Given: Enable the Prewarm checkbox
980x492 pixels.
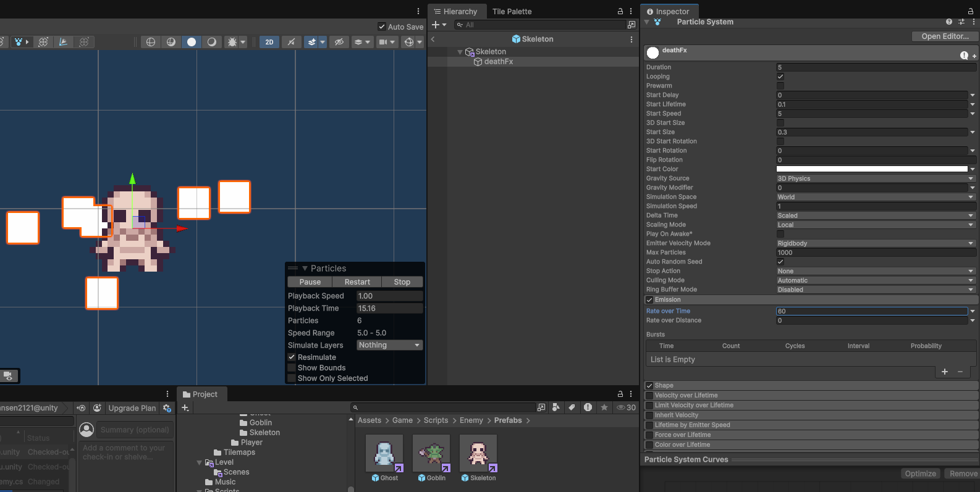Looking at the screenshot, I should point(780,86).
